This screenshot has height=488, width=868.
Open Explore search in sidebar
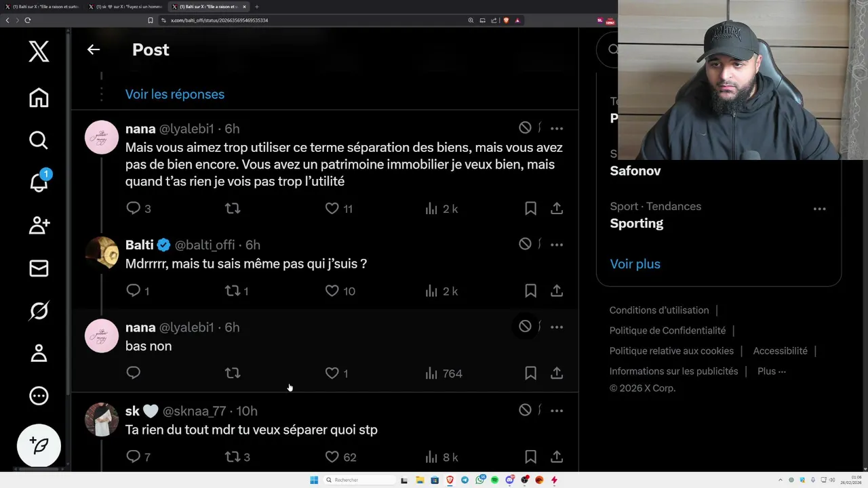39,140
